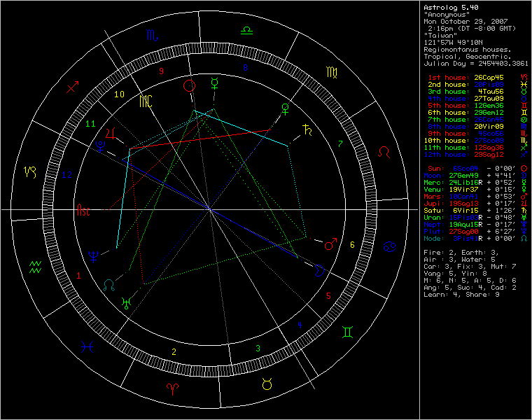Select house number 5 in the wheel
Screen dimensions: 532x420
(x=328, y=296)
